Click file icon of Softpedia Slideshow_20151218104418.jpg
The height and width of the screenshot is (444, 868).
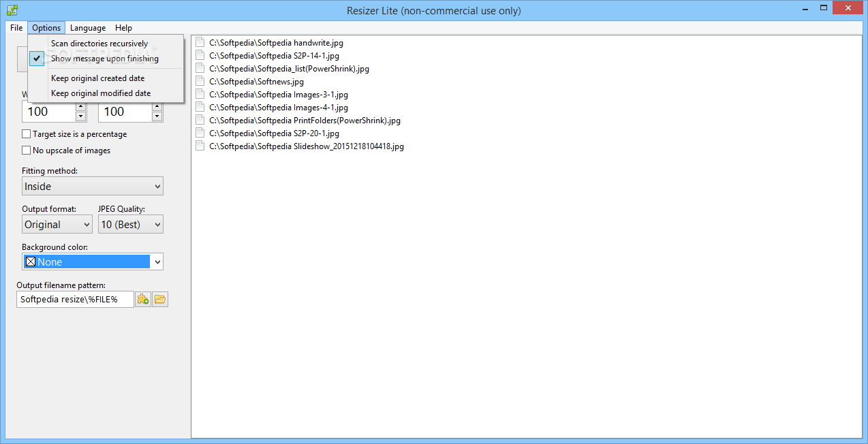coord(200,146)
